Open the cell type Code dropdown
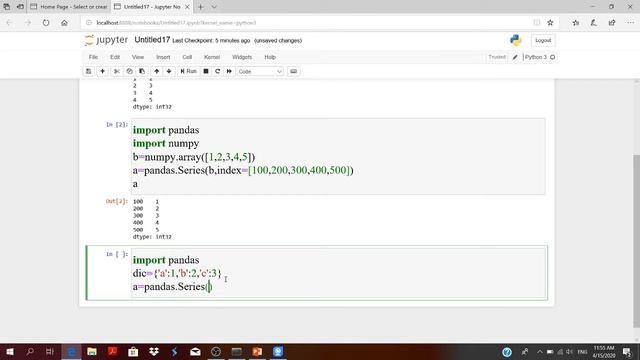Image resolution: width=640 pixels, height=360 pixels. click(x=260, y=71)
